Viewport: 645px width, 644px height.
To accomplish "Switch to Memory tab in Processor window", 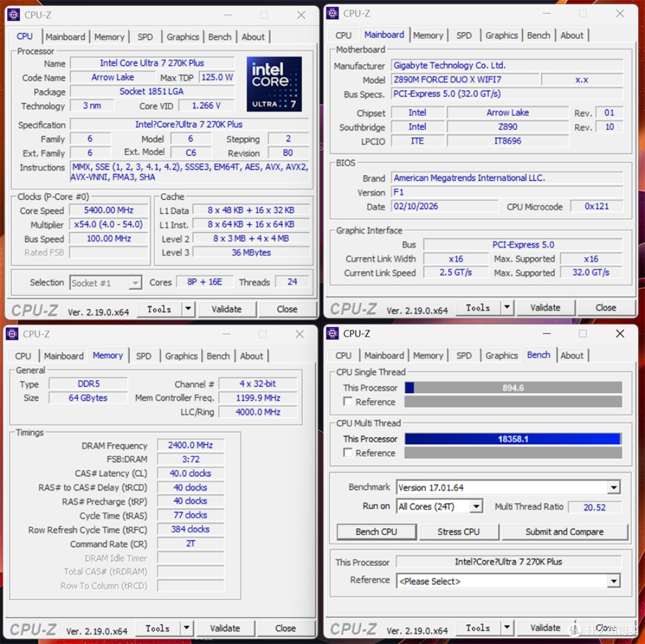I will pyautogui.click(x=109, y=36).
